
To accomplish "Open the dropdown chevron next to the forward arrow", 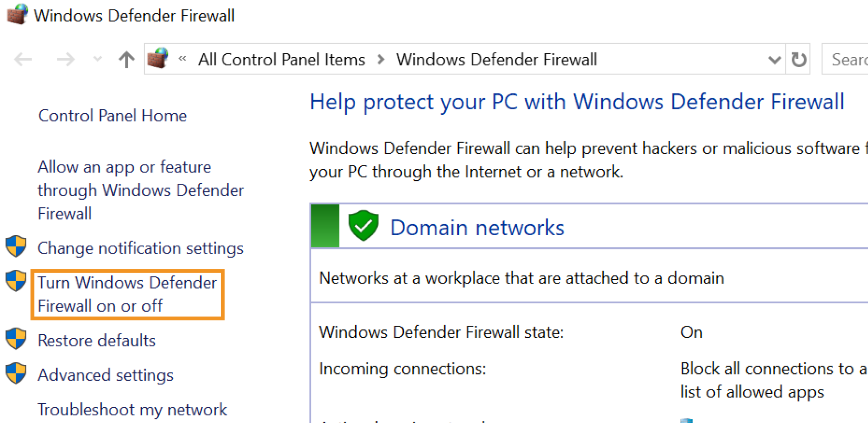I will point(97,59).
